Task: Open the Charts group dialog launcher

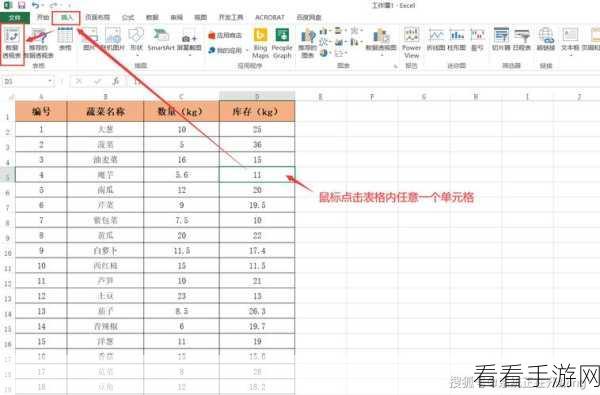Action: pyautogui.click(x=395, y=66)
